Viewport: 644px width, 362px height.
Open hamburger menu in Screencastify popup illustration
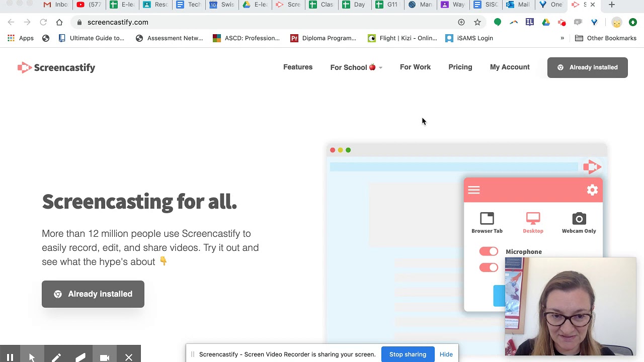point(474,190)
